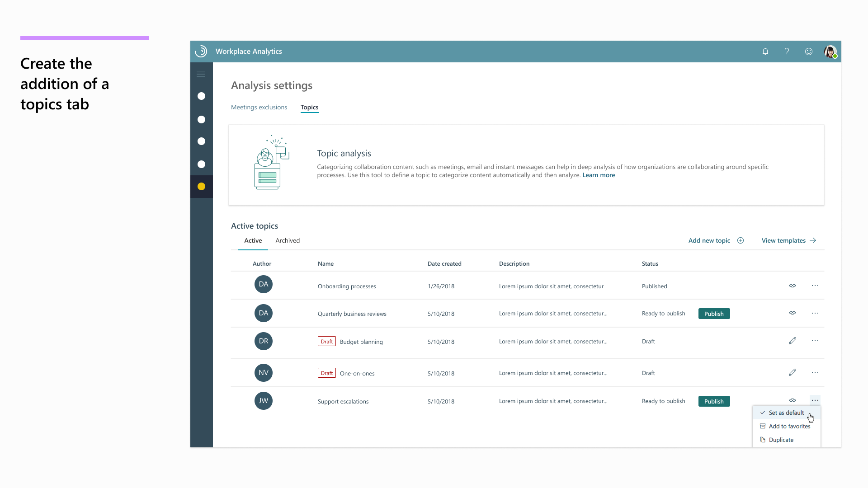Open the feedback smiley icon

[809, 52]
